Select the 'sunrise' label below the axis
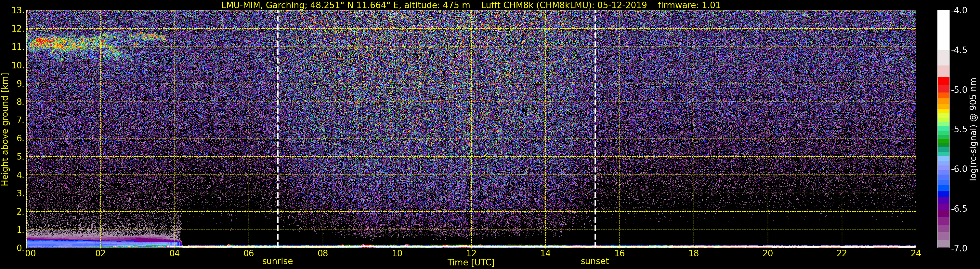The height and width of the screenshot is (269, 980). [x=277, y=262]
